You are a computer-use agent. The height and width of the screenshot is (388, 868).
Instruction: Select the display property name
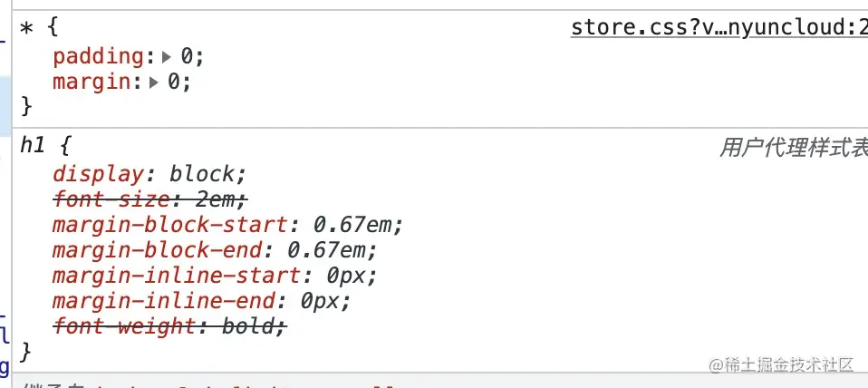[98, 174]
